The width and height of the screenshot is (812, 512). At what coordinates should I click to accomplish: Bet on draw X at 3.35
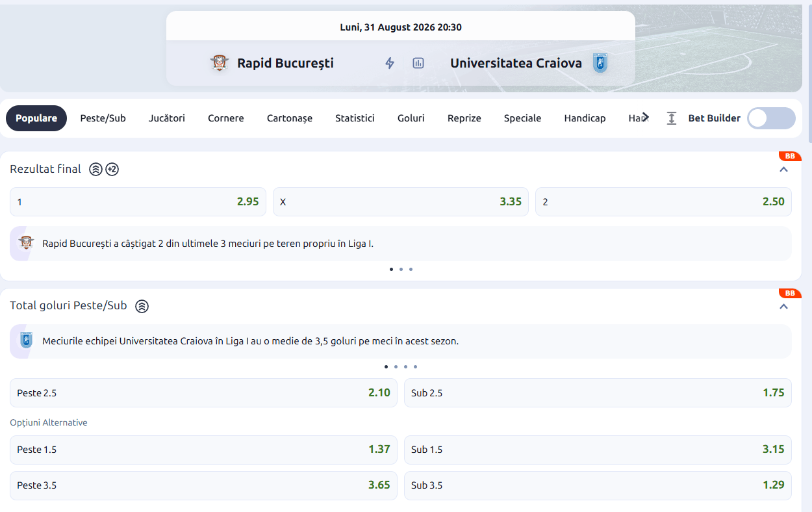[401, 201]
